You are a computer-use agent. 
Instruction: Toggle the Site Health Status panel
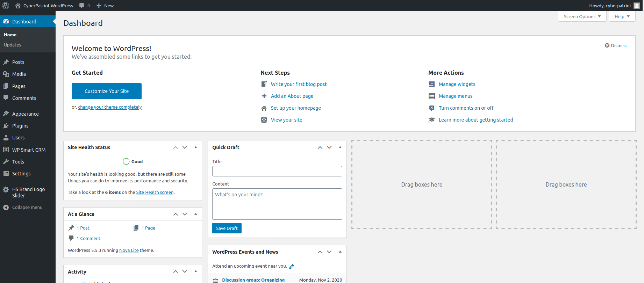pos(196,147)
